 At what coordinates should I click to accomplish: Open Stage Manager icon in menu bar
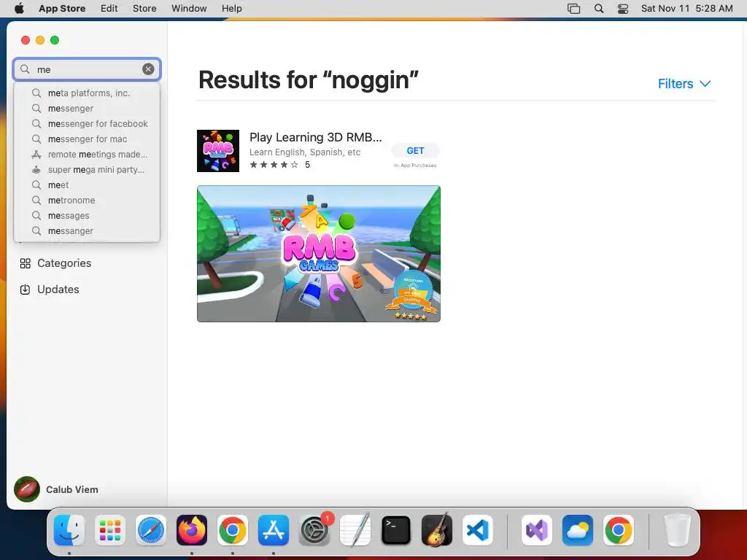click(x=573, y=9)
